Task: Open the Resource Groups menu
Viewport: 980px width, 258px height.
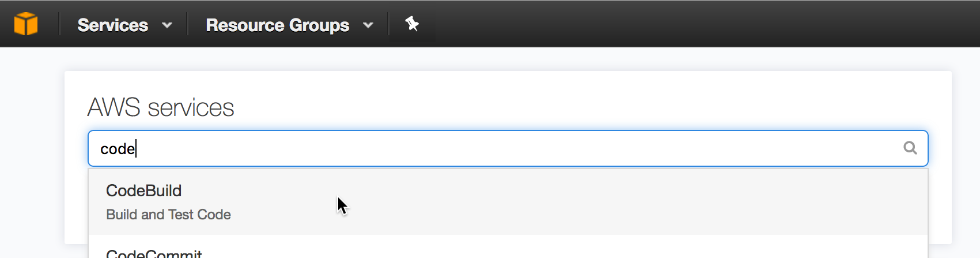Action: (x=289, y=25)
